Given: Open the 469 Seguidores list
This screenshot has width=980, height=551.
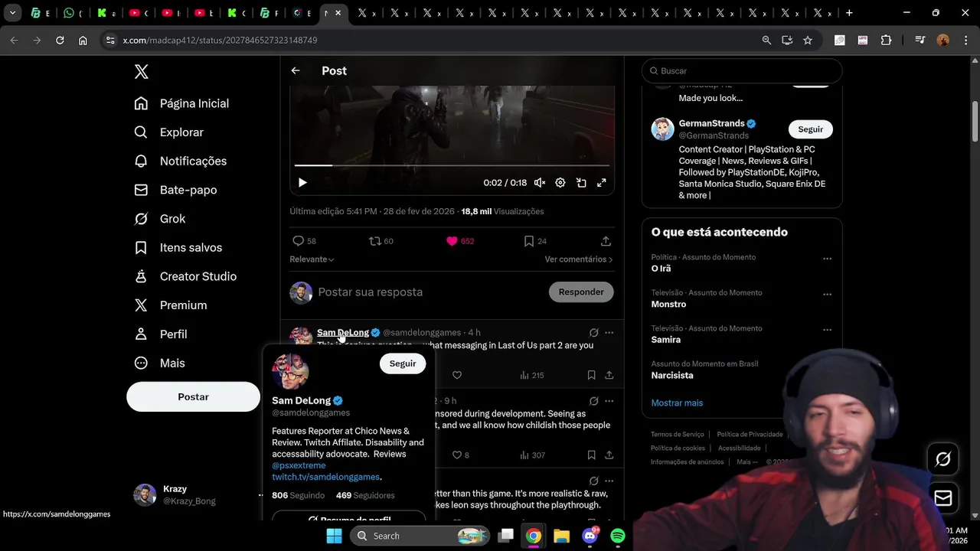Looking at the screenshot, I should [365, 496].
